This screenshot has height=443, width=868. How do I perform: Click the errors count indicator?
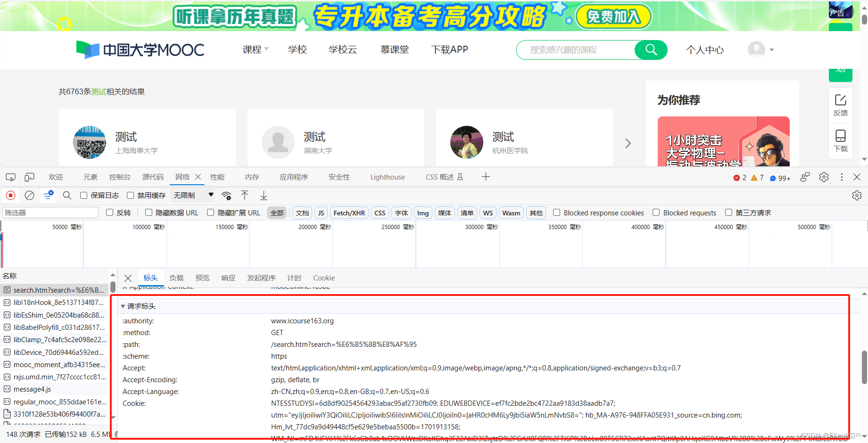point(740,178)
